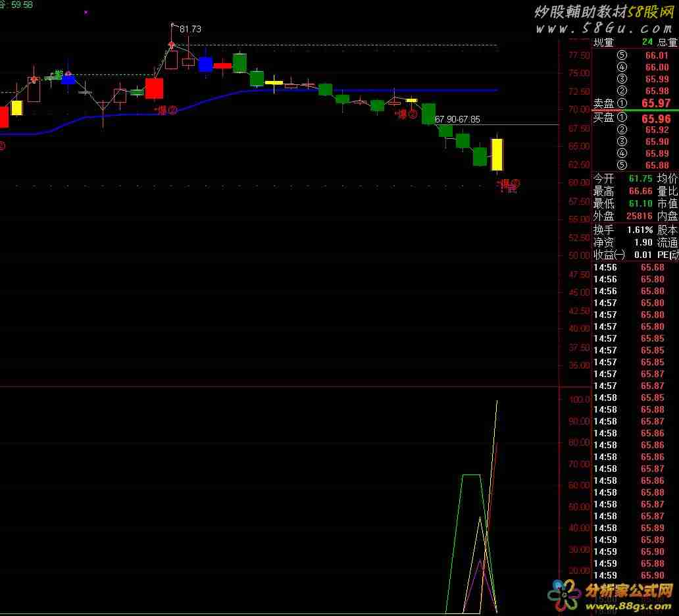Click circled ⑤ icon of the top sell level
The height and width of the screenshot is (616, 679).
click(x=622, y=55)
